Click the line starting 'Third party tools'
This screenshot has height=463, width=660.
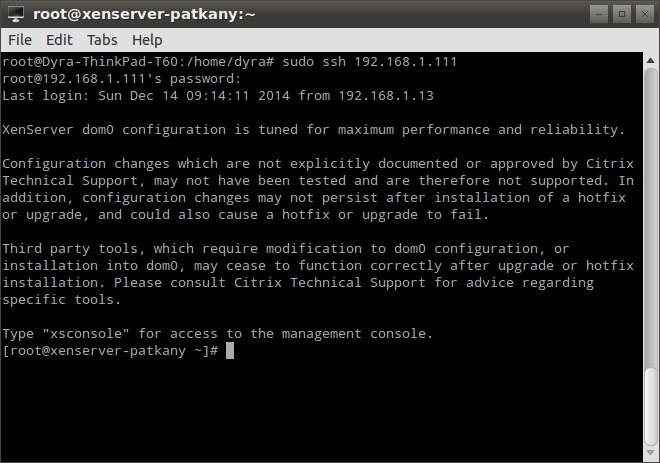coord(286,249)
